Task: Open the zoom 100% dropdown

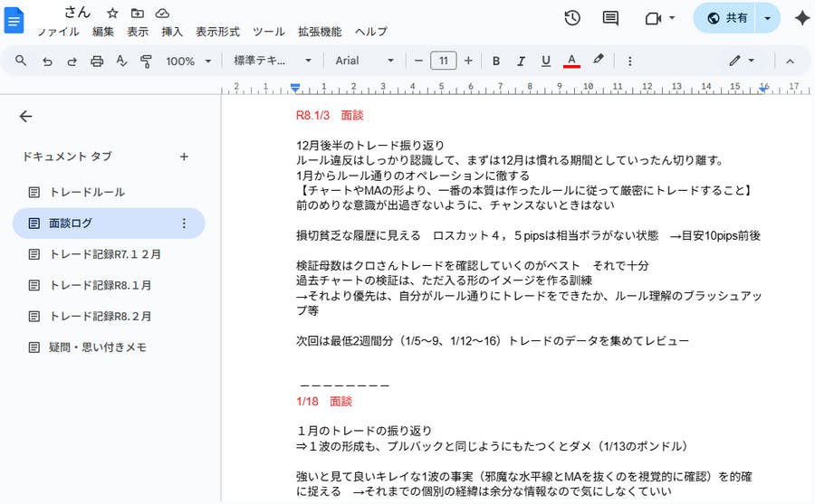Action: [188, 61]
